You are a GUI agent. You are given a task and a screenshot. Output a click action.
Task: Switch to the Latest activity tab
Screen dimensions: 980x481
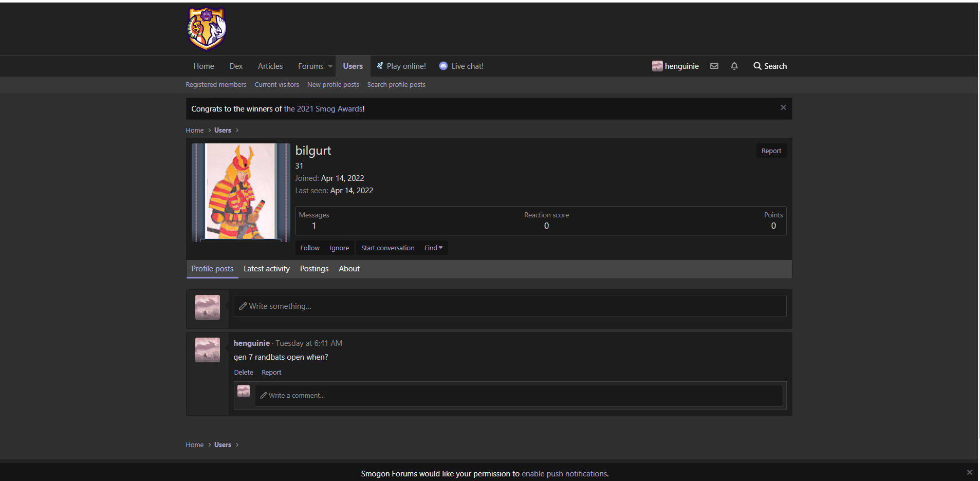tap(266, 269)
